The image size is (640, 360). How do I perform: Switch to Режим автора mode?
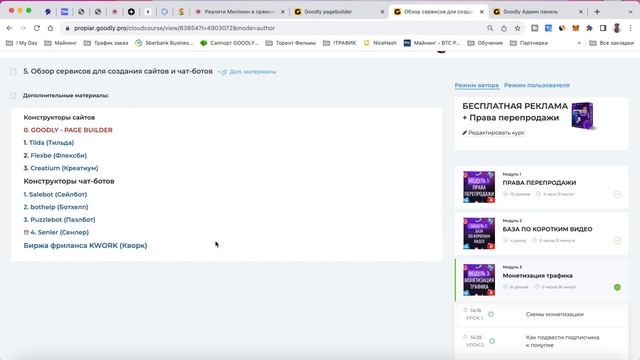476,85
